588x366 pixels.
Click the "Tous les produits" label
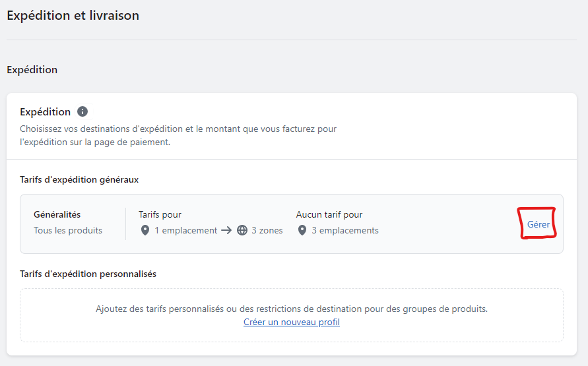(x=68, y=230)
